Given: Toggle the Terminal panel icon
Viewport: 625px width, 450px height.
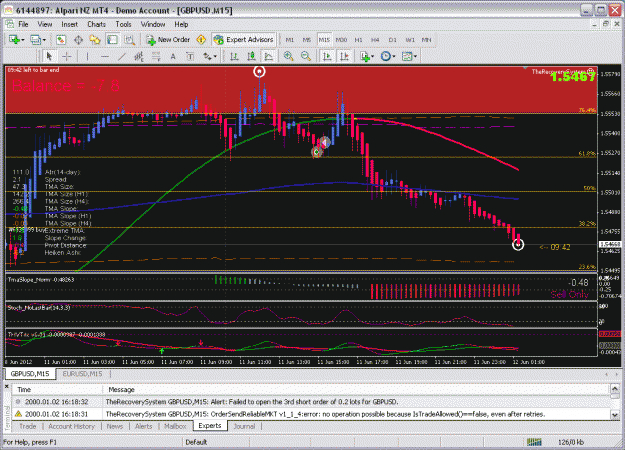Looking at the screenshot, I should point(112,40).
